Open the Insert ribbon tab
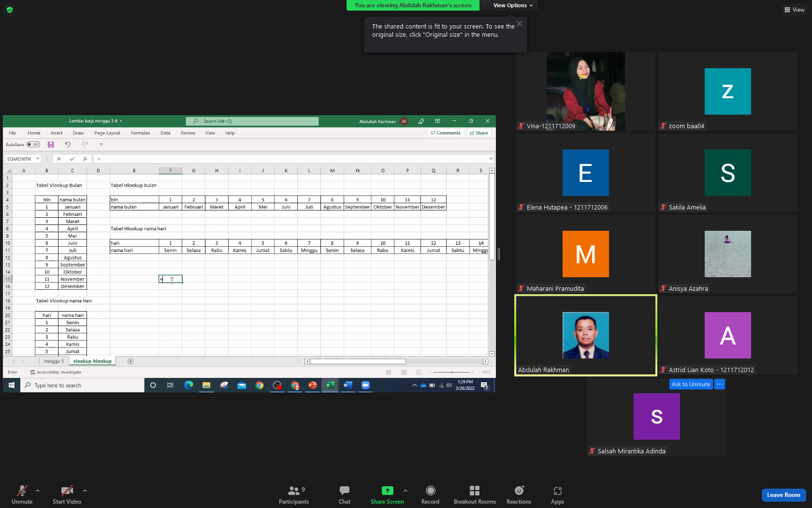The width and height of the screenshot is (812, 508). [x=57, y=133]
